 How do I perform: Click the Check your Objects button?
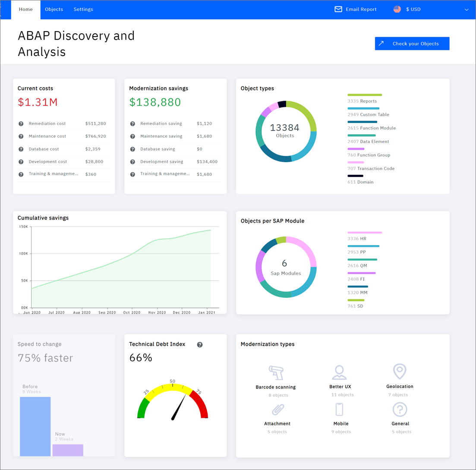412,43
